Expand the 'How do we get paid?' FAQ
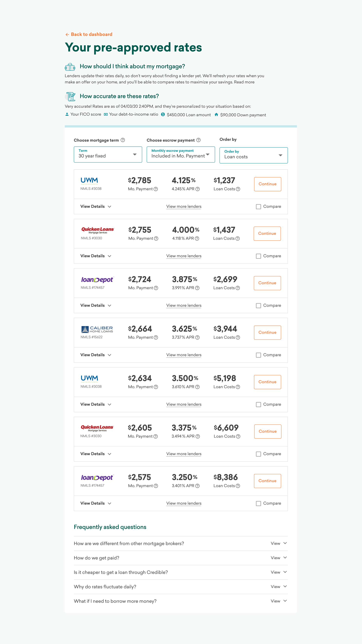 181,558
